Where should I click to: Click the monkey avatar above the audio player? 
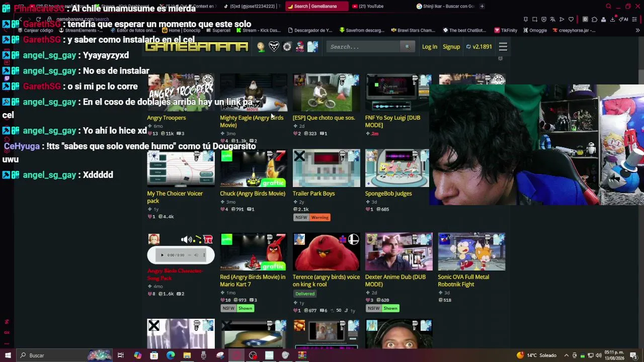[x=153, y=239]
